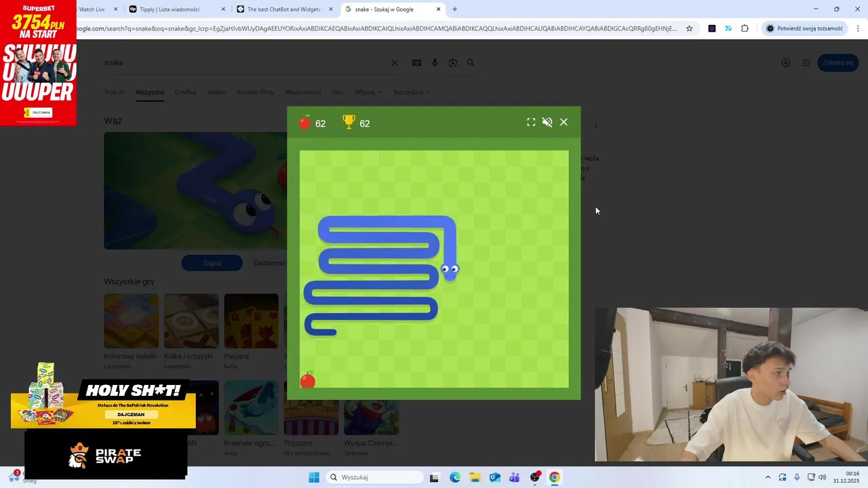Open the Pasjans game thumbnail
The width and height of the screenshot is (868, 488).
(x=251, y=321)
